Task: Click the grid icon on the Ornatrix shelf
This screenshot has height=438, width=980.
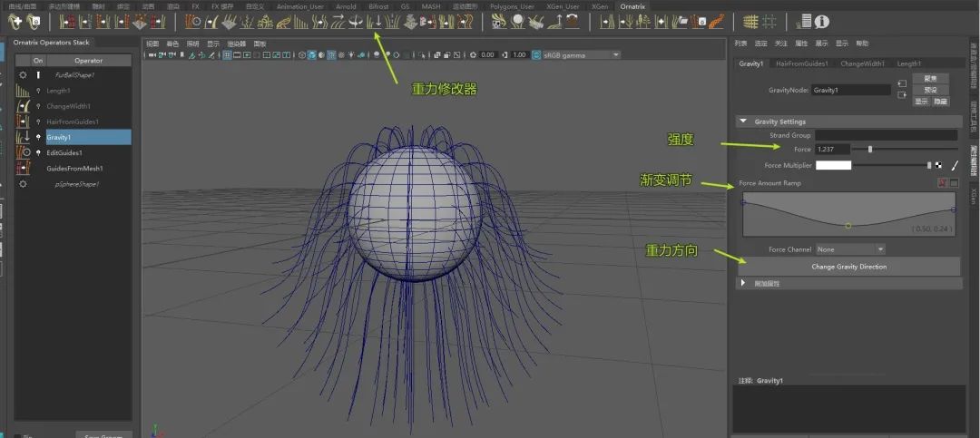Action: (750, 22)
